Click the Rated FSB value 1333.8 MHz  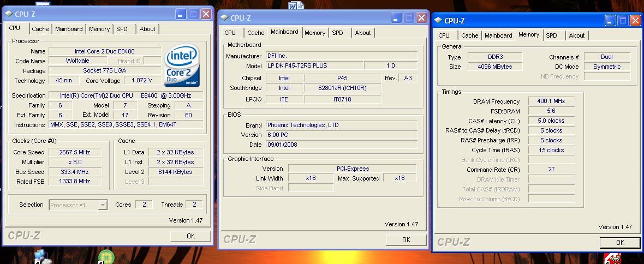[x=74, y=182]
